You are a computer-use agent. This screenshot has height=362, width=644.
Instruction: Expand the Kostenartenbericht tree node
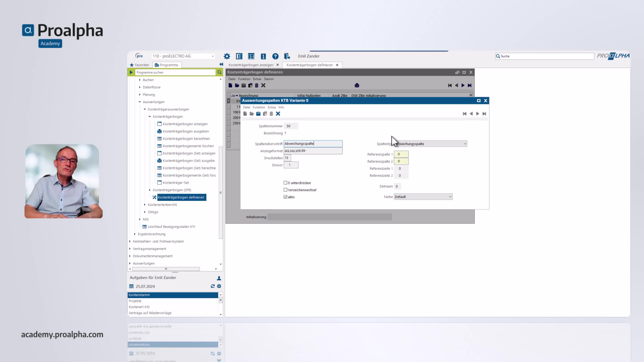(x=145, y=205)
